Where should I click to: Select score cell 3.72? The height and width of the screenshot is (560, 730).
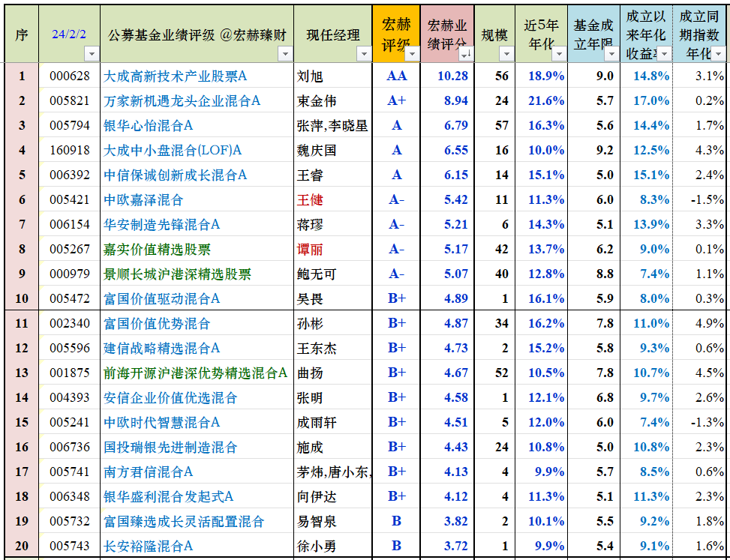click(447, 546)
